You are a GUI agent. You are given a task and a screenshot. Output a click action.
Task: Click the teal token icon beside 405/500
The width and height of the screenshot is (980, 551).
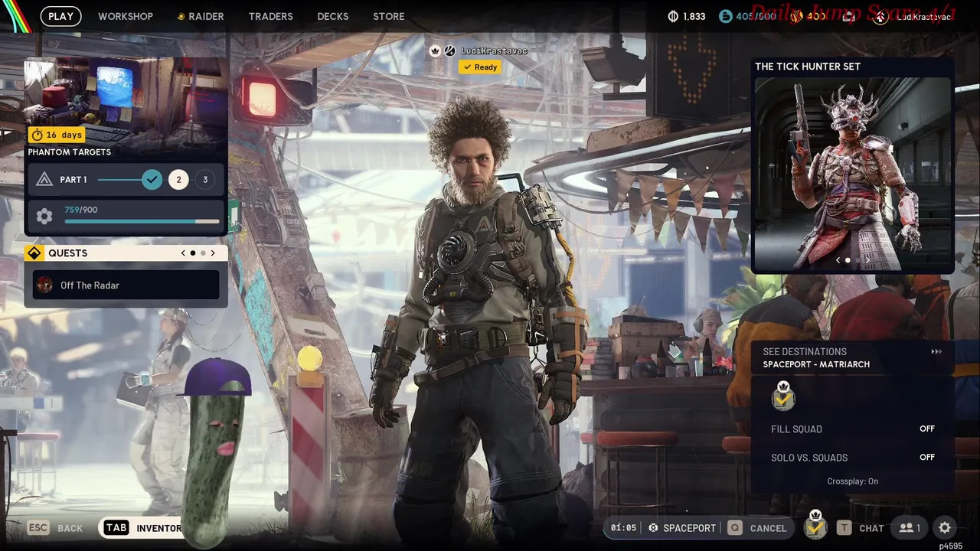(x=725, y=16)
